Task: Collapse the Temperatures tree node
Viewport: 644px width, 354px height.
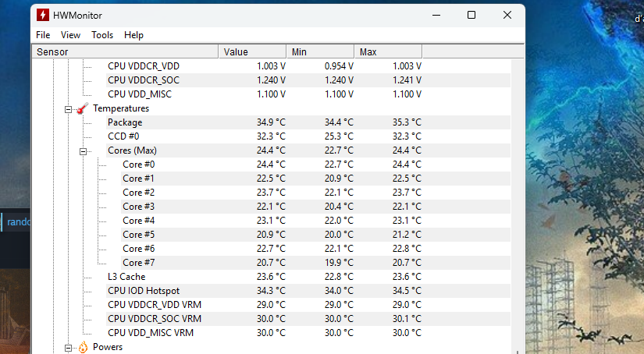Action: 68,109
